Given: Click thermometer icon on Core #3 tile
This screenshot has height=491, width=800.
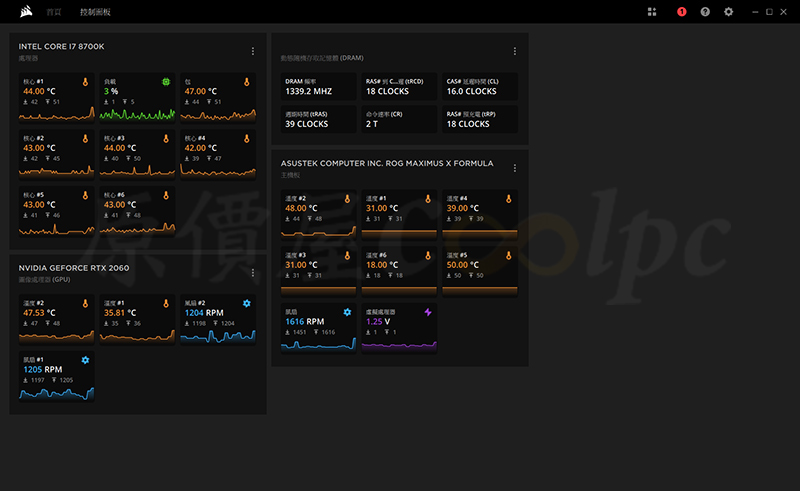Looking at the screenshot, I should [166, 138].
